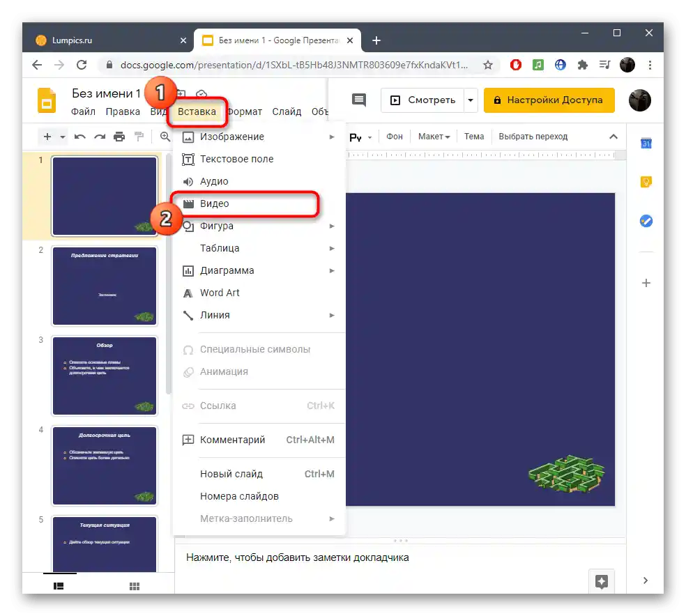Click the add-ons plus icon in side panel
The width and height of the screenshot is (686, 616).
646,283
